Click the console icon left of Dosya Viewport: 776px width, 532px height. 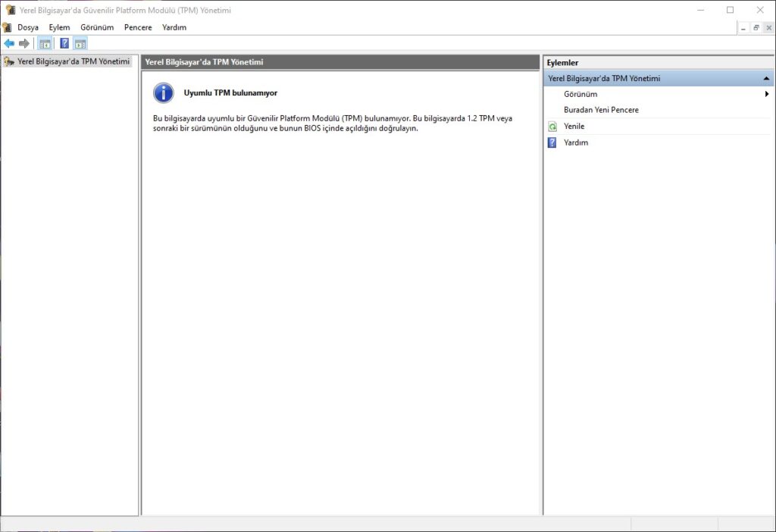click(7, 27)
